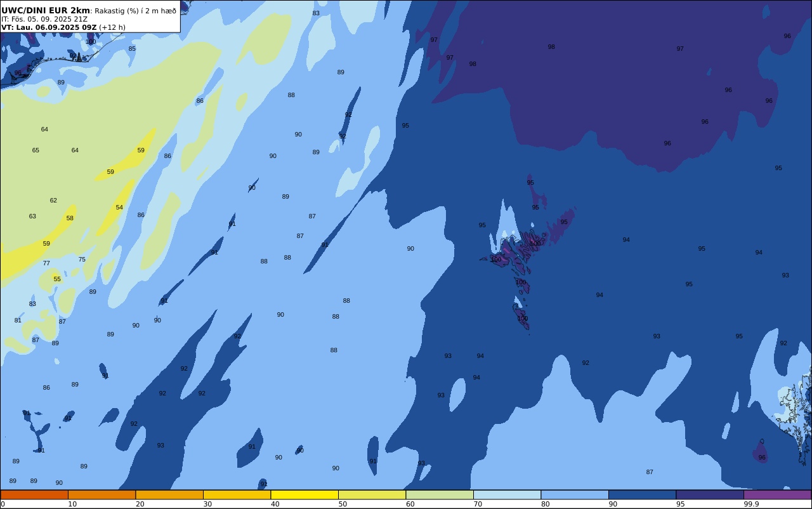Click the map value label '62'
The width and height of the screenshot is (812, 509).
click(53, 201)
